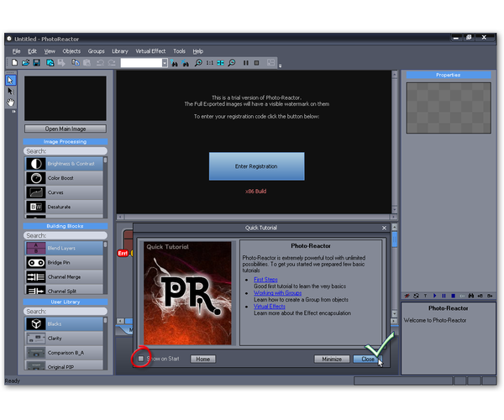Select Comparison B_A in User Library
The width and height of the screenshot is (504, 420).
64,353
